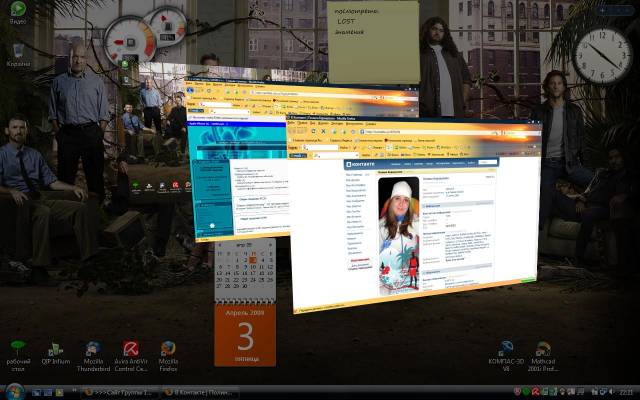Click the profile photo on VKontakte page
This screenshot has width=640, height=400.
point(398,234)
